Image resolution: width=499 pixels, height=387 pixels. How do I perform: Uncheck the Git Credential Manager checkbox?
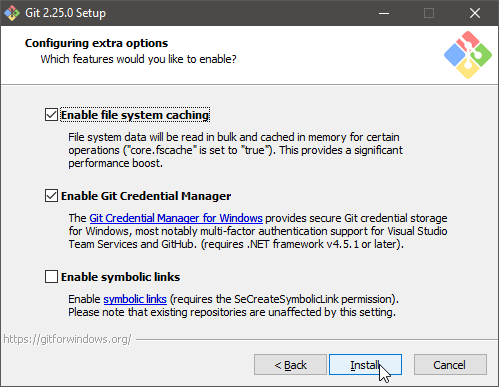pos(51,196)
